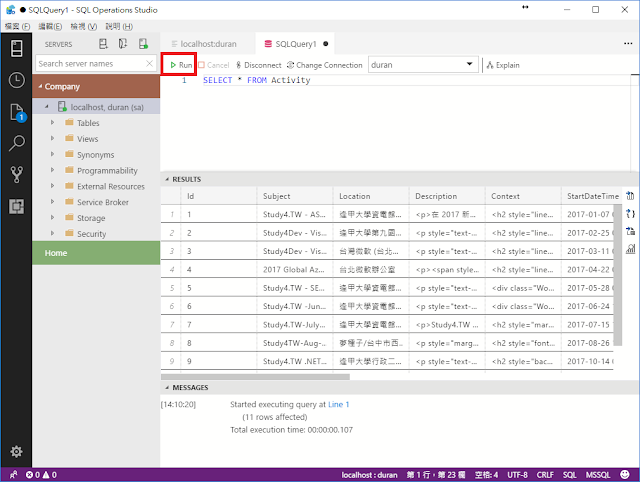Click New Connection icon in Servers header
This screenshot has height=482, width=640.
tap(103, 44)
